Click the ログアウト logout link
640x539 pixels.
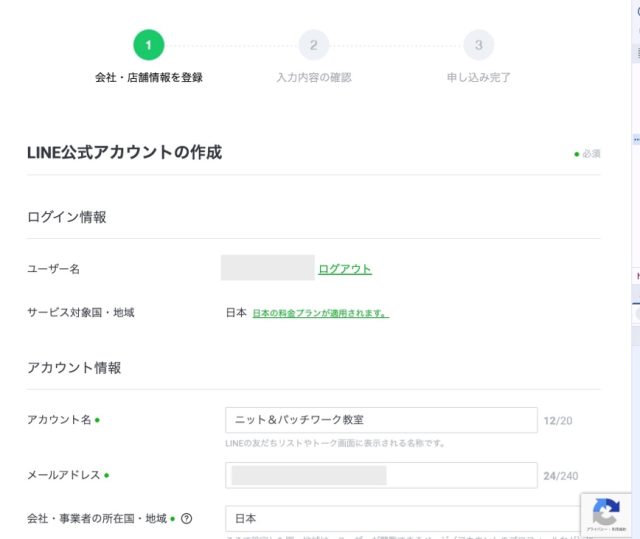pyautogui.click(x=345, y=269)
